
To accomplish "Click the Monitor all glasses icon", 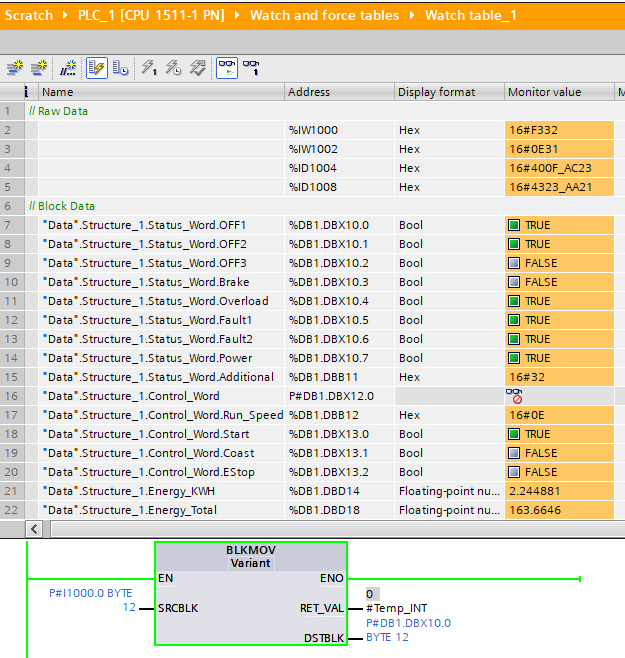I will point(227,68).
